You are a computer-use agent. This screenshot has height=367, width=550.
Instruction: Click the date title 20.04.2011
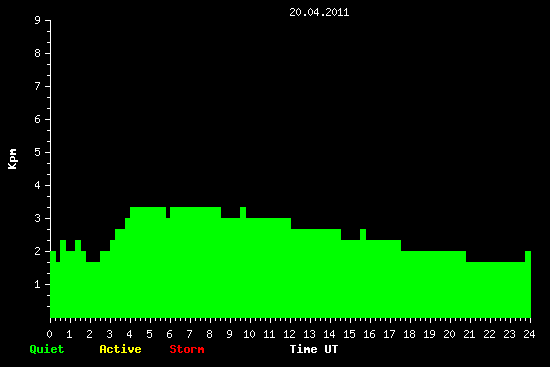[x=319, y=12]
